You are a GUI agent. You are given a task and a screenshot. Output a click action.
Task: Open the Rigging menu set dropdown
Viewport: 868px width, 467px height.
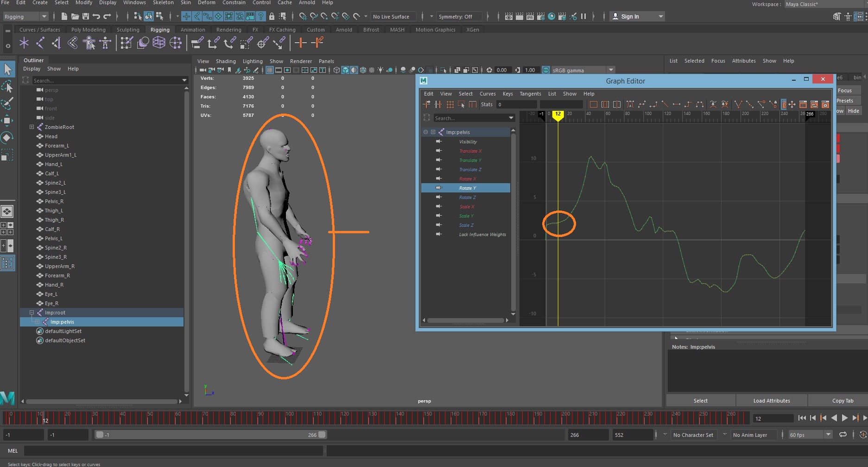tap(25, 17)
